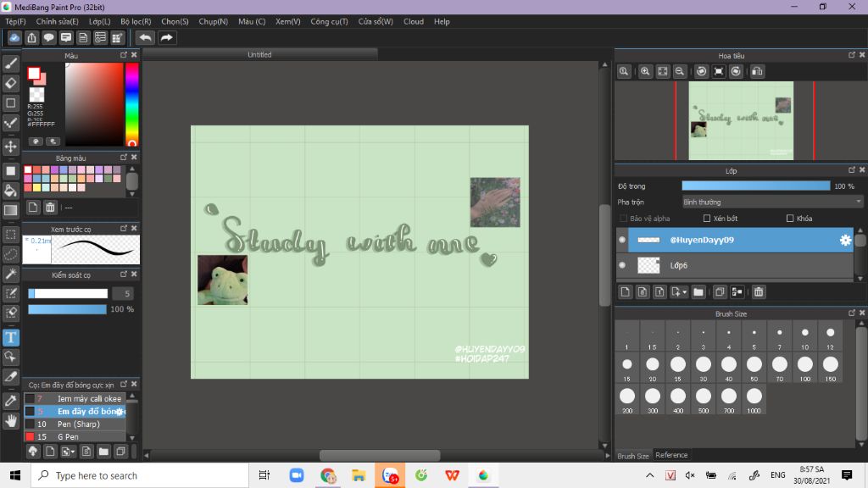
Task: Open the Bộ lọc(R) menu
Action: click(x=136, y=21)
